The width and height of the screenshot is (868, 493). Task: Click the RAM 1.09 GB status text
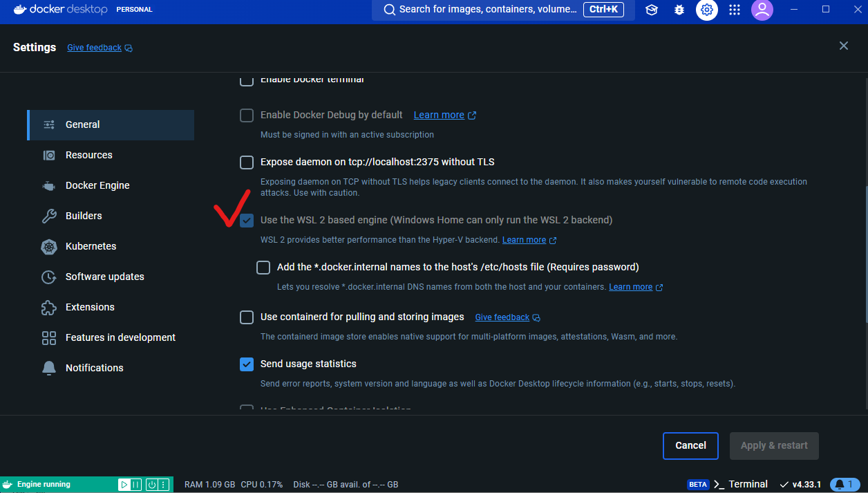209,485
